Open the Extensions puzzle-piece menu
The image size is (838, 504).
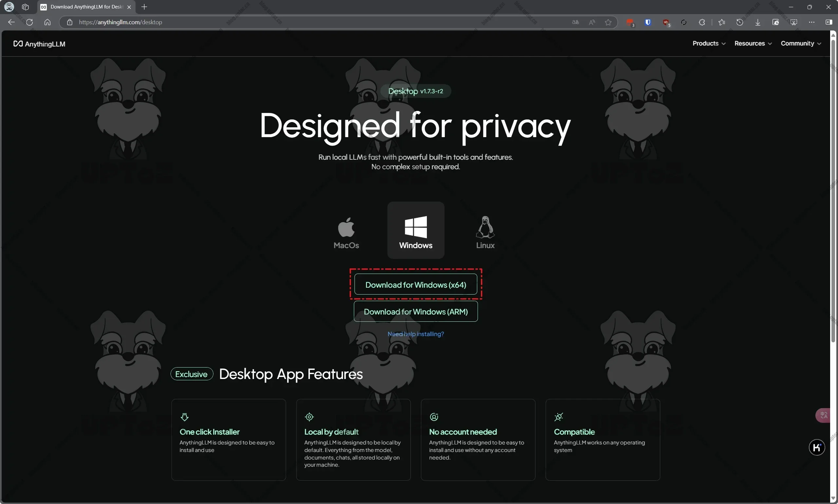point(702,22)
